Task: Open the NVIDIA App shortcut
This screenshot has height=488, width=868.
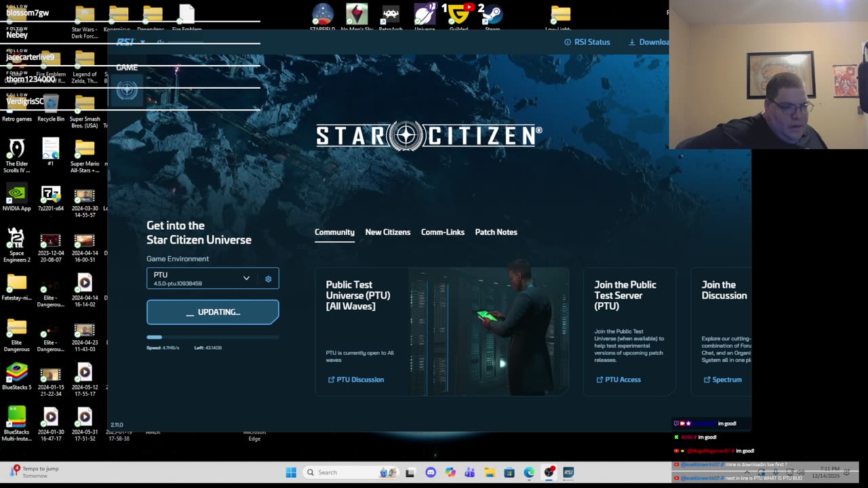Action: point(17,199)
